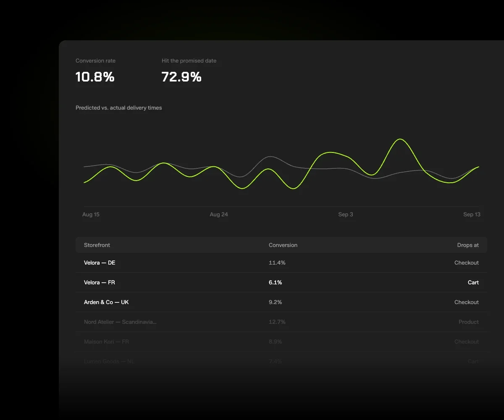Click the 9.2% conversion cell
Viewport: 504px width, 420px height.
click(x=276, y=302)
